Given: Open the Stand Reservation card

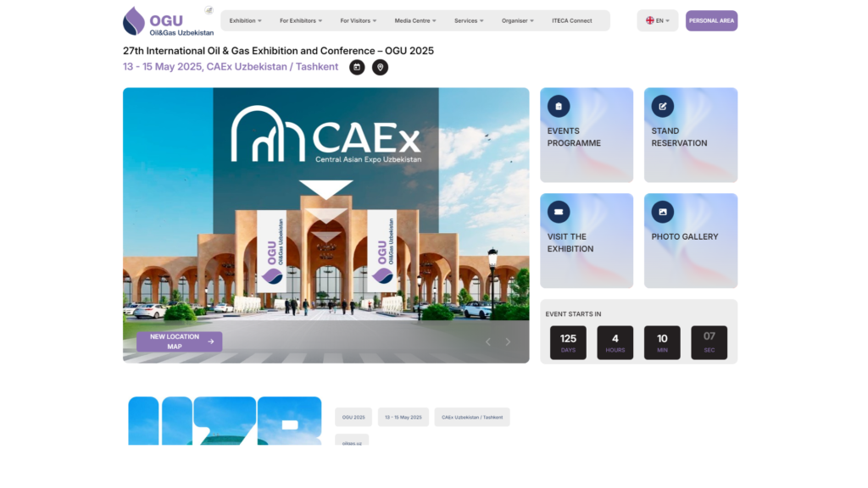Looking at the screenshot, I should click(x=691, y=135).
